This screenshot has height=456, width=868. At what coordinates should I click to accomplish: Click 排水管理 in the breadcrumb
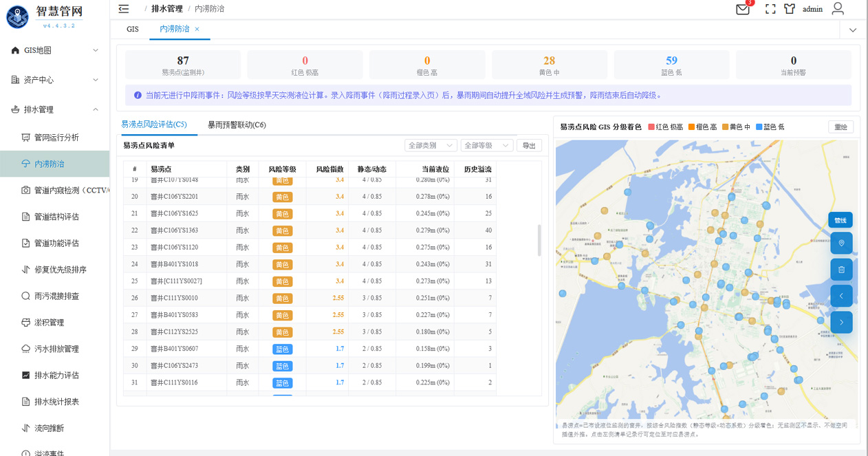(167, 9)
